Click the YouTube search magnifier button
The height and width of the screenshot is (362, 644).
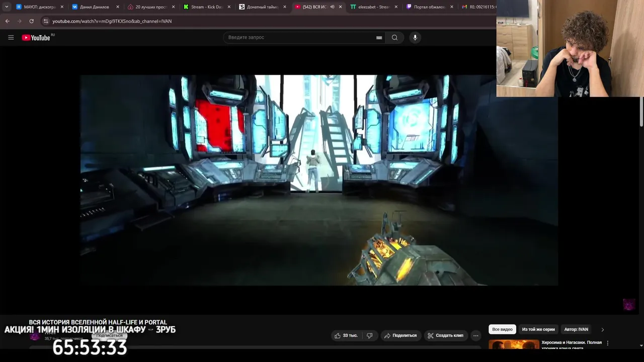[394, 37]
